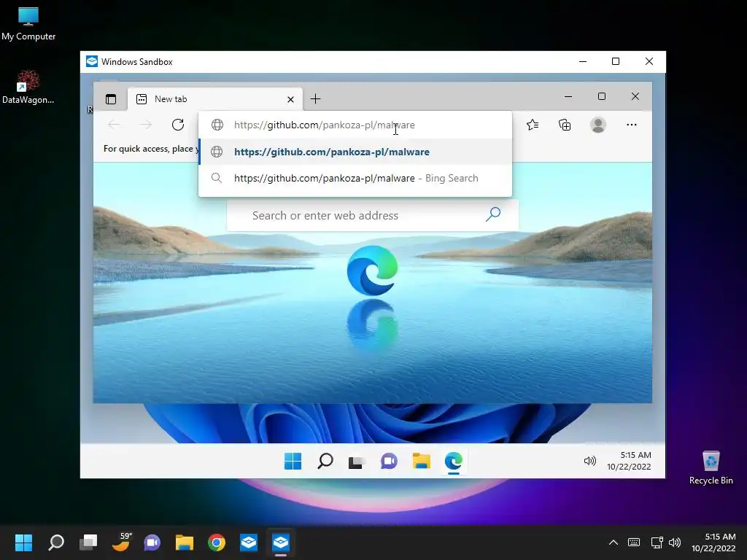
Task: Open host taskbar Chat icon
Action: (x=152, y=542)
